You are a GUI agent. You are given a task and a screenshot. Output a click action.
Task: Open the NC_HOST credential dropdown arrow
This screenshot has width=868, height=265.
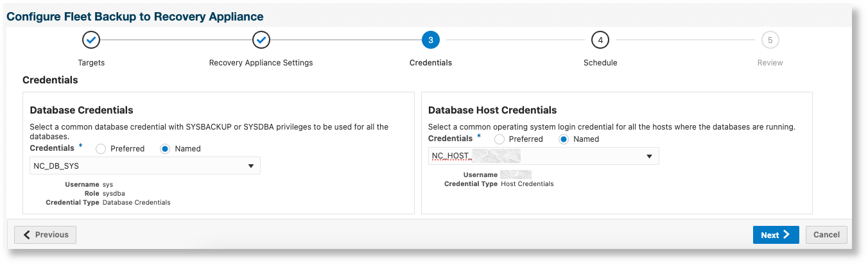[x=649, y=157]
